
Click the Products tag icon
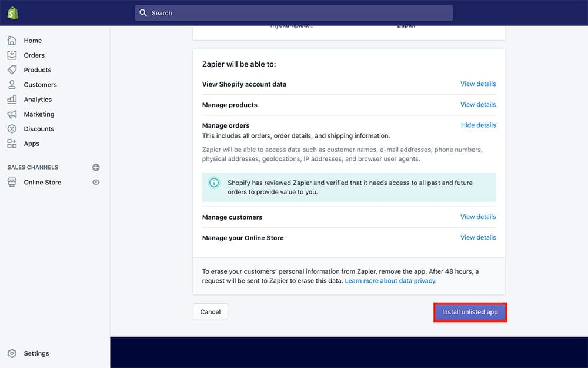12,70
